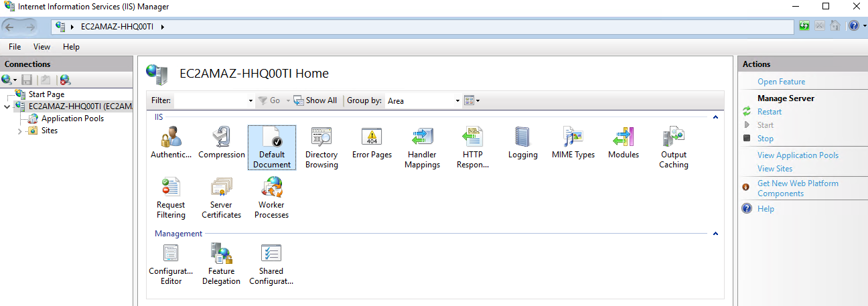Open Output Caching feature
868x306 pixels.
click(673, 147)
